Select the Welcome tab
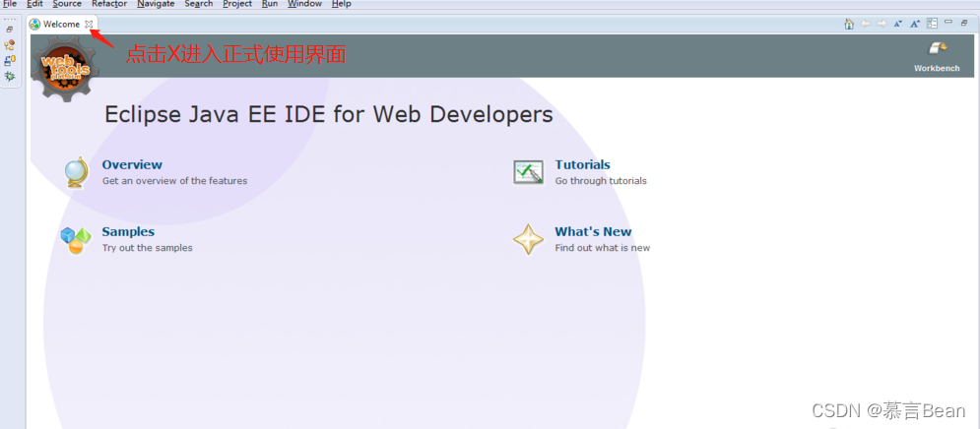The height and width of the screenshot is (429, 980). pyautogui.click(x=62, y=25)
